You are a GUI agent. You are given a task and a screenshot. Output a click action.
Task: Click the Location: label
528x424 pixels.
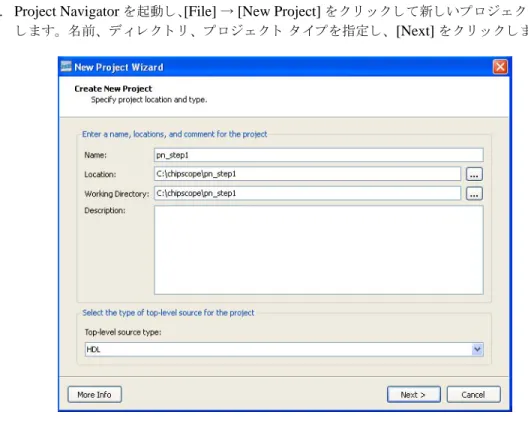100,174
